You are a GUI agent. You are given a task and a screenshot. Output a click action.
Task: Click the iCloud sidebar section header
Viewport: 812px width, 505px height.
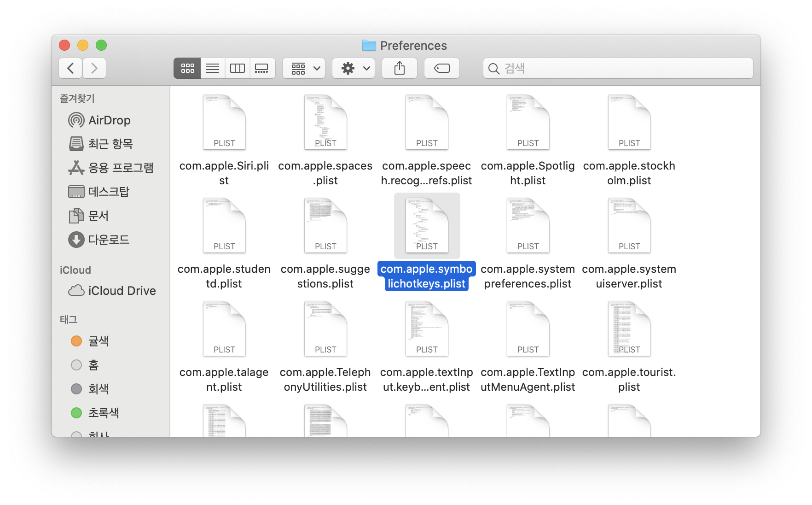coord(75,270)
